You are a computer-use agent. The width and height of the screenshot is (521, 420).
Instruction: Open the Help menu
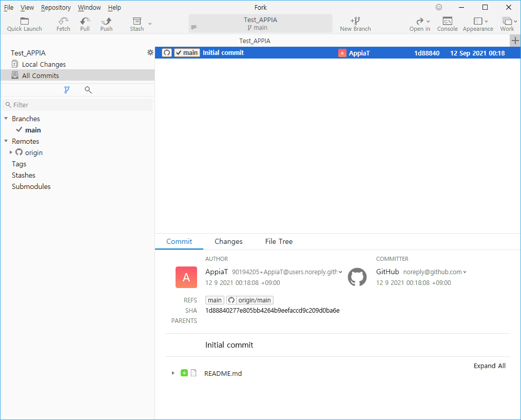[x=114, y=7]
